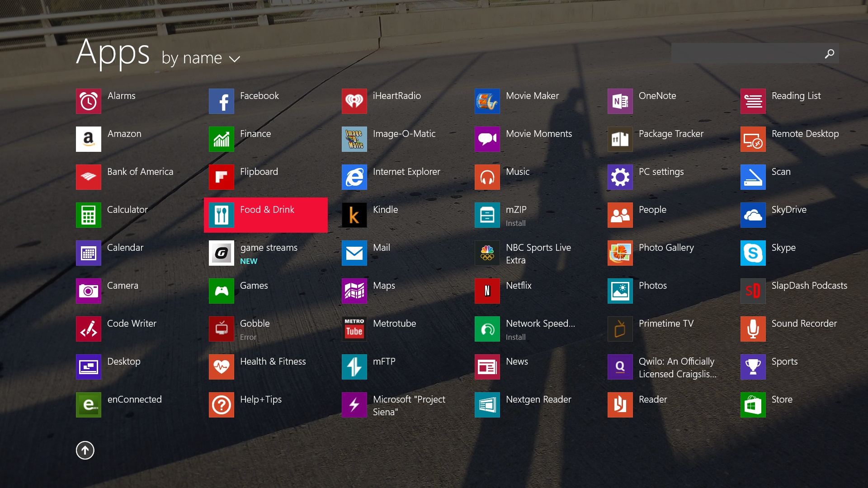The height and width of the screenshot is (488, 868).
Task: Launch the Games controller icon
Action: pos(222,291)
